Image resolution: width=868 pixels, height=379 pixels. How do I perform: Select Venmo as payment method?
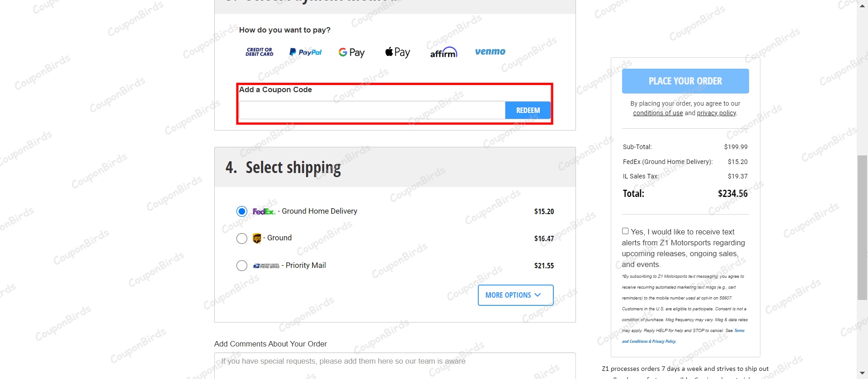[490, 51]
